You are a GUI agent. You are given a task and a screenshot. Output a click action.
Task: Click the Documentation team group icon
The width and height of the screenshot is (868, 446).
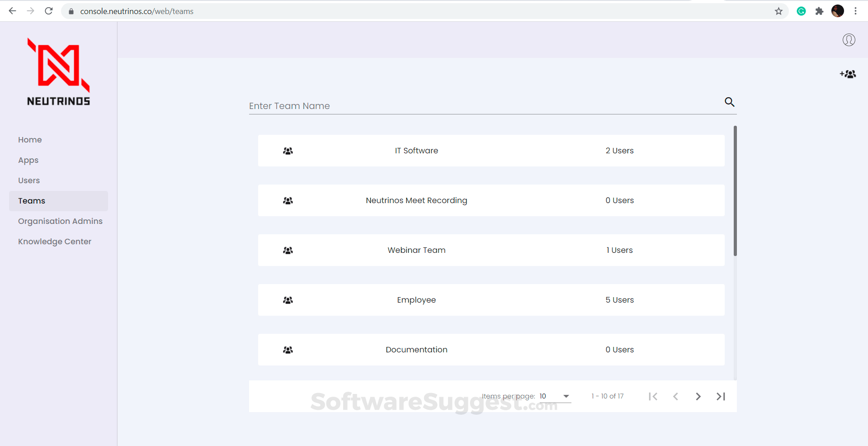(288, 350)
